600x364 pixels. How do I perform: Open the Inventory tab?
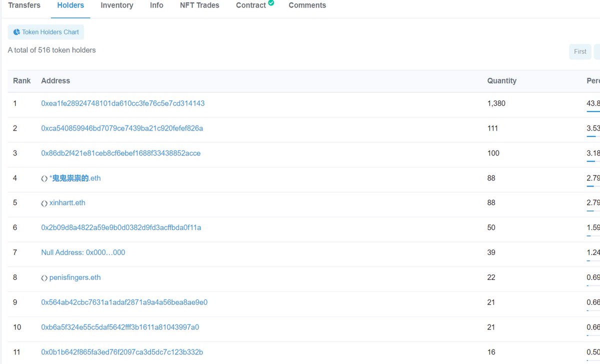[117, 5]
